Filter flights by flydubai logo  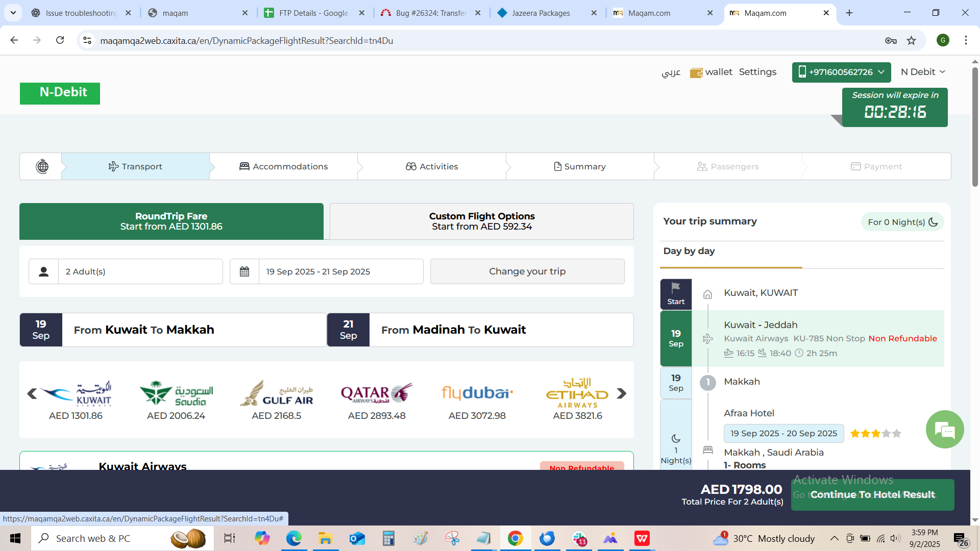click(477, 393)
